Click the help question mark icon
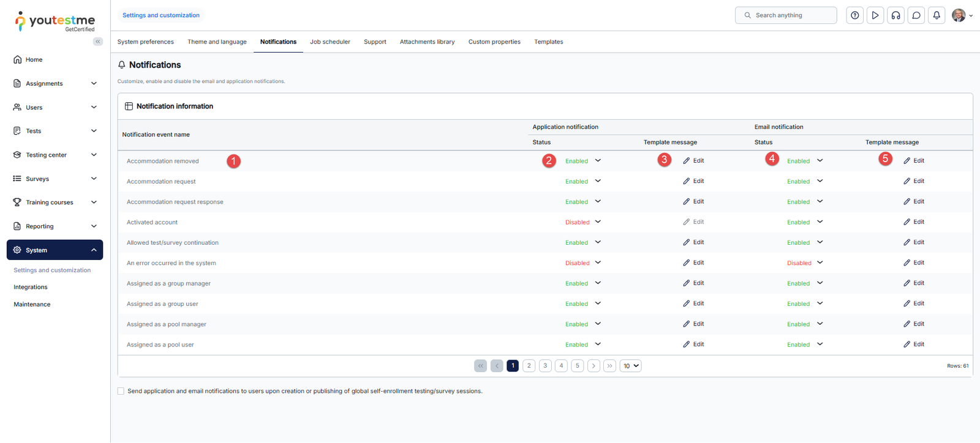Screen dimensions: 980x443 [x=854, y=15]
